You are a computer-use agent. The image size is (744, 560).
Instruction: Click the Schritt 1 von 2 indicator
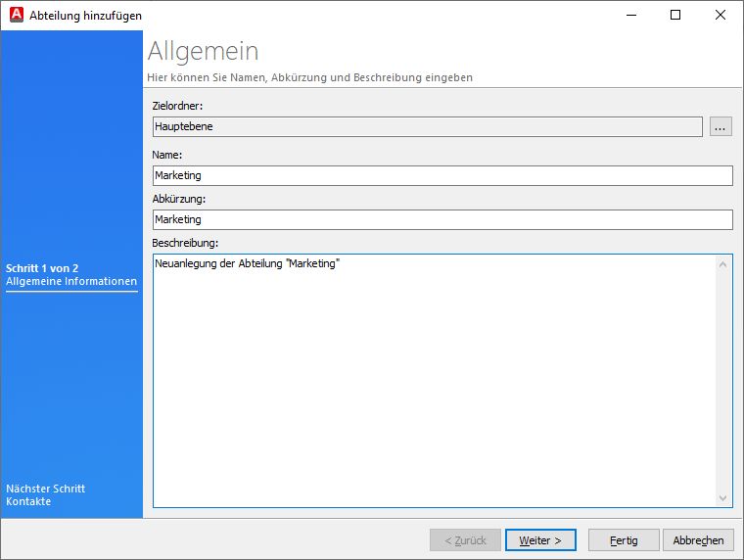42,268
